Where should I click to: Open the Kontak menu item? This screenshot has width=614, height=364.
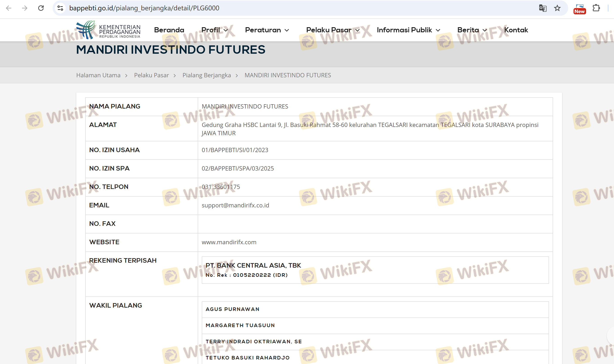pos(516,30)
